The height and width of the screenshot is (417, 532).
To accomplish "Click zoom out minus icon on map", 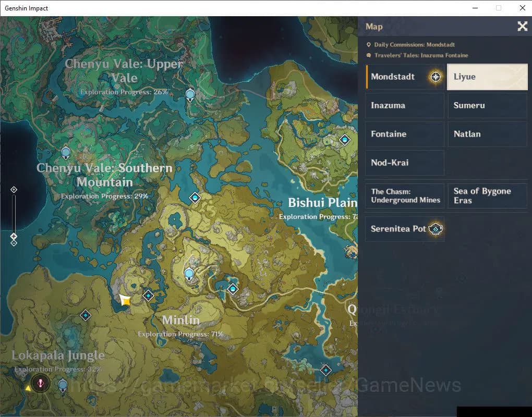I will [x=14, y=243].
